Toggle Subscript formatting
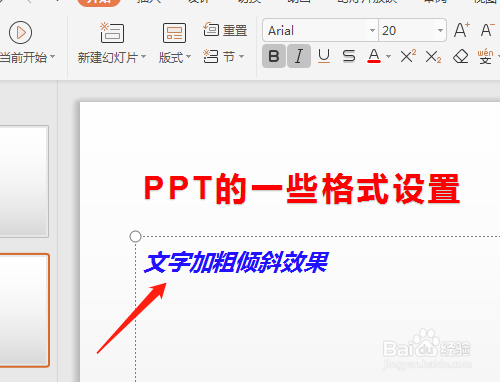 [x=433, y=57]
